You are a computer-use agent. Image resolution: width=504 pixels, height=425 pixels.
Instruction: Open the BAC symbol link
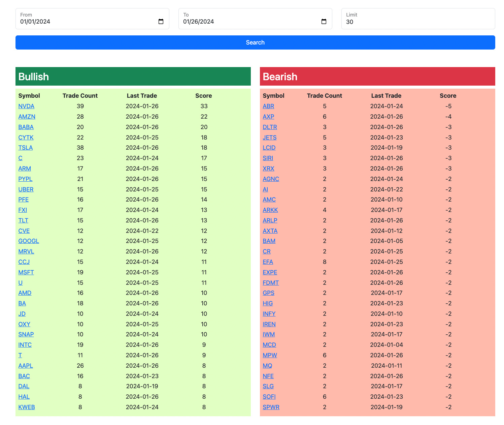[24, 376]
